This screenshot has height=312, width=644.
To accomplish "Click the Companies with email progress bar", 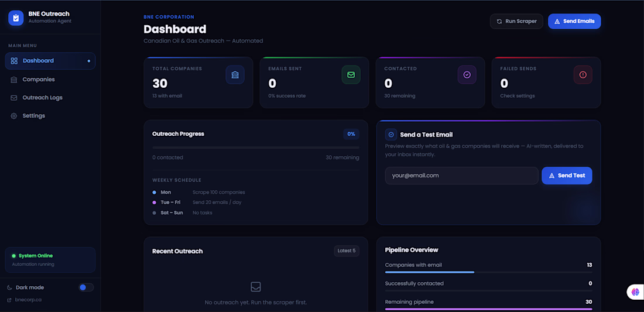I will tap(489, 272).
